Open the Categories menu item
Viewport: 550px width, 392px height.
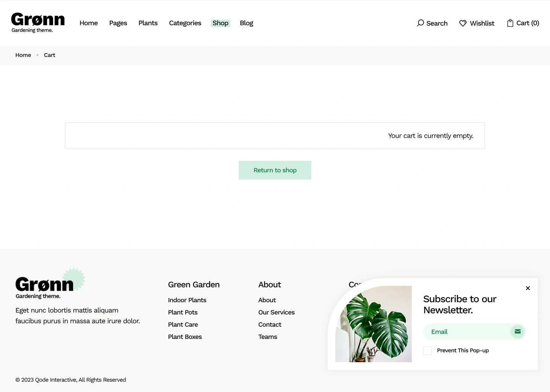coord(185,23)
